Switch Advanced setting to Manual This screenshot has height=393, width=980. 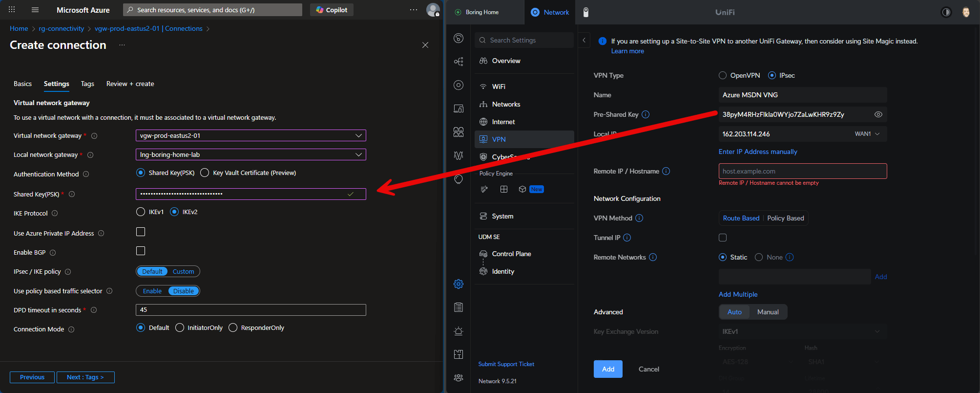(x=768, y=312)
